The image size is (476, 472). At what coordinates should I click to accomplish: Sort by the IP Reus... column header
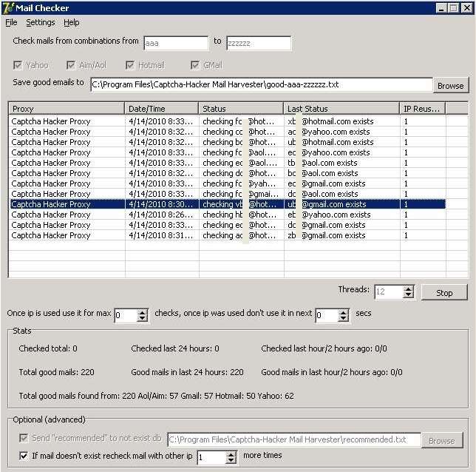click(x=423, y=109)
